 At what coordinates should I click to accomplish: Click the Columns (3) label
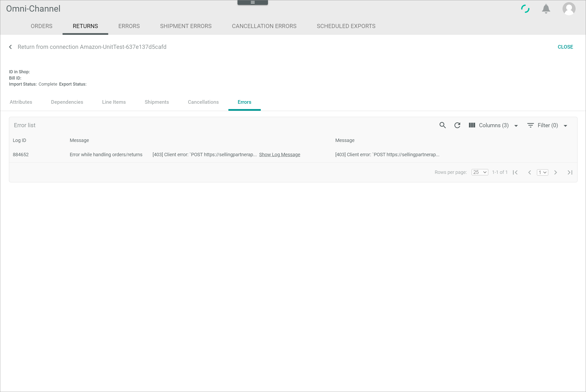click(x=494, y=125)
